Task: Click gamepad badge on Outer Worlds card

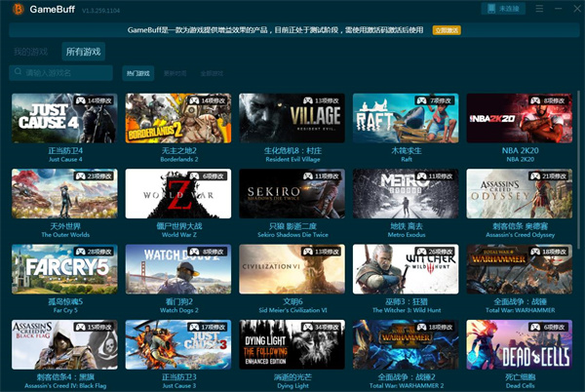Action: click(x=94, y=176)
